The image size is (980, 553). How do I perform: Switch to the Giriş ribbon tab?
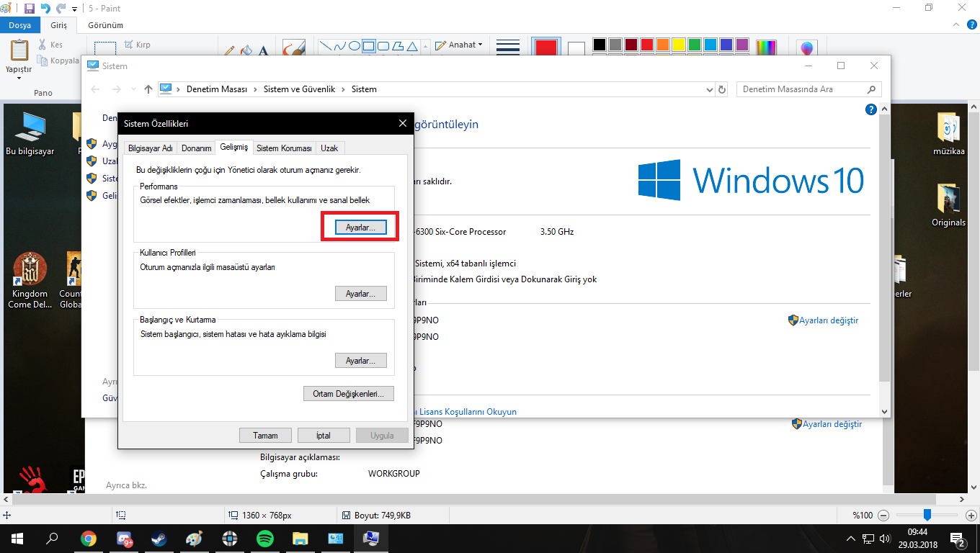point(58,25)
